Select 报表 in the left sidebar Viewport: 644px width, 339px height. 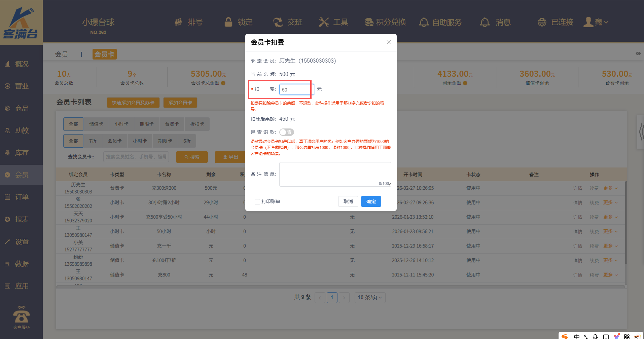[22, 219]
